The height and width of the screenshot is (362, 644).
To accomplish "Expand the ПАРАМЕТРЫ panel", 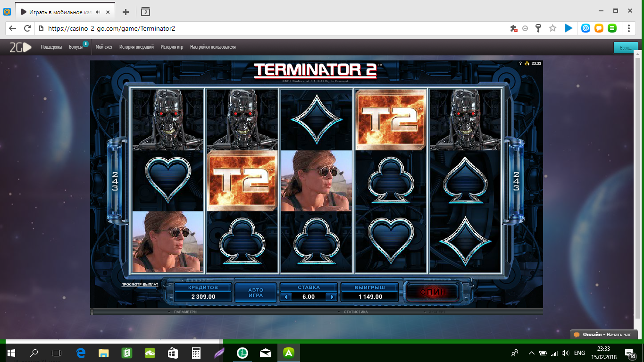I will click(185, 312).
